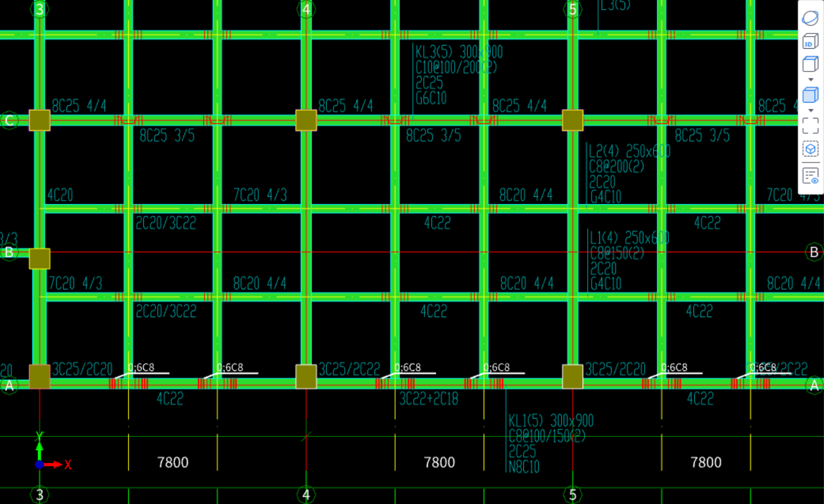
Task: Select the C10@100/200(2) stirrup annotation
Action: [456, 67]
